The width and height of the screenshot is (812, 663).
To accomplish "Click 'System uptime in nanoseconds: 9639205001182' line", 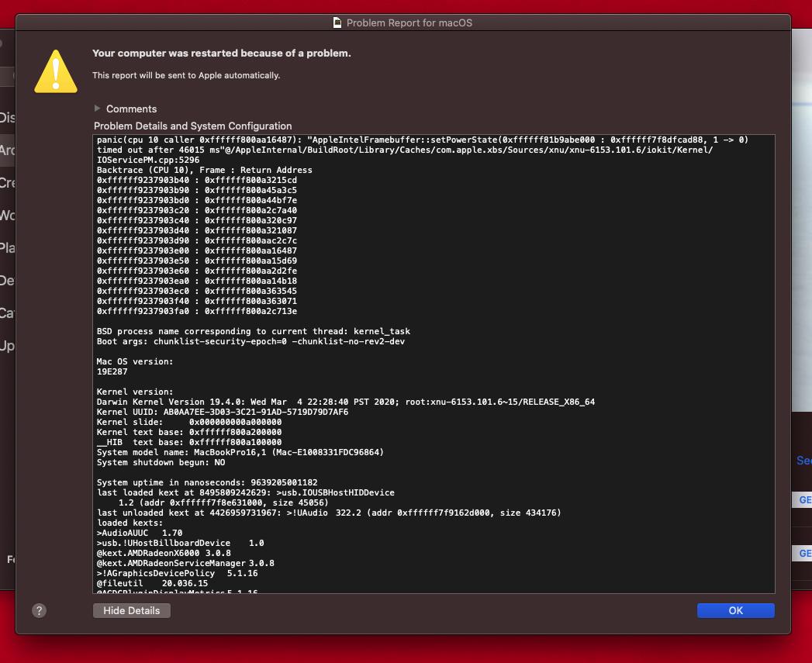I will [207, 483].
